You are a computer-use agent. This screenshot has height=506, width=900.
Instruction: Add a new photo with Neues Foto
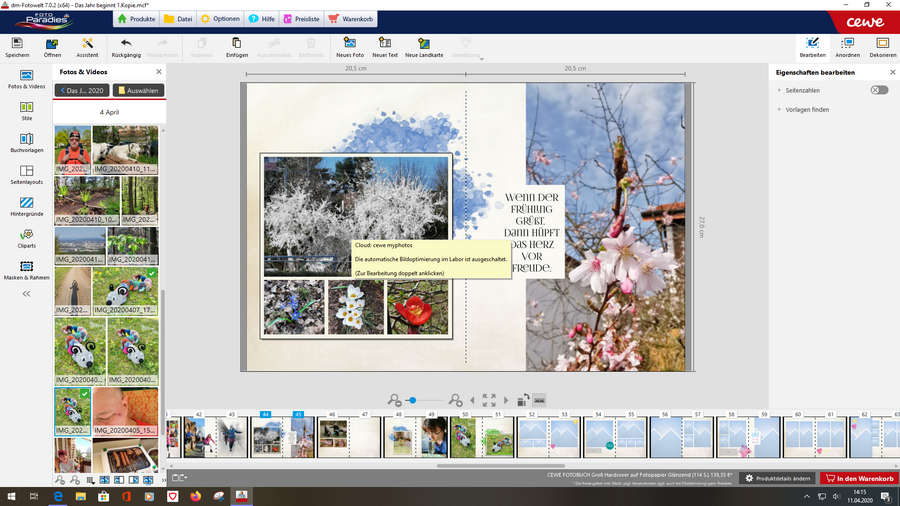[350, 44]
